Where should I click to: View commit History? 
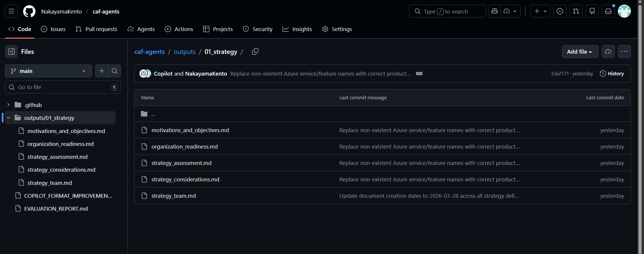612,74
